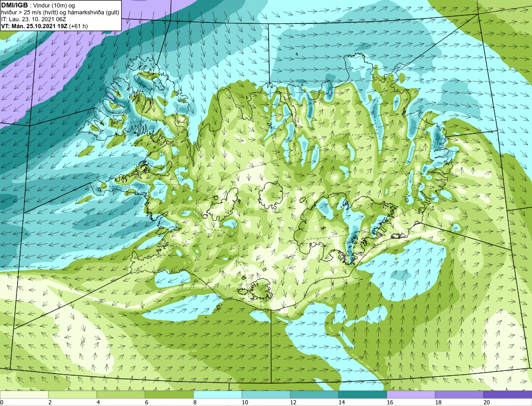Image resolution: width=532 pixels, height=406 pixels.
Task: Choose the 6–8 m/s darker green swatch
Action: (x=169, y=394)
